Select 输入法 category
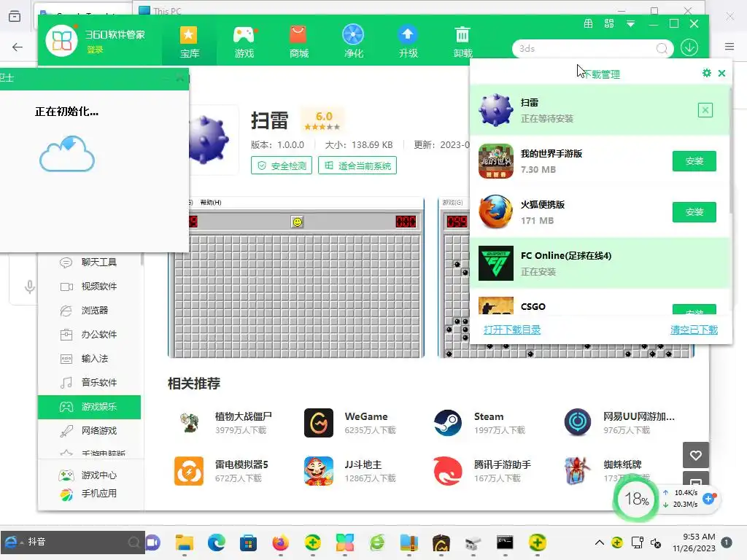The width and height of the screenshot is (747, 560). pyautogui.click(x=89, y=358)
